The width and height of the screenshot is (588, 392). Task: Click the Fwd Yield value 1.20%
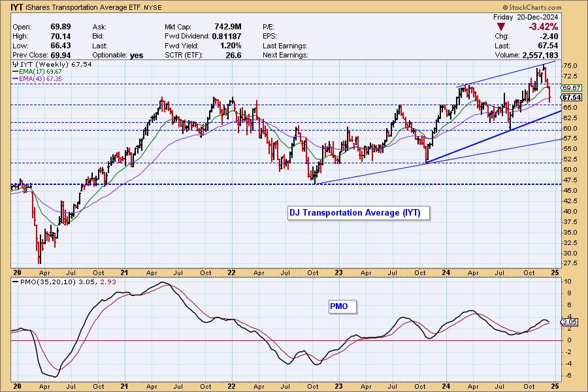(x=231, y=46)
